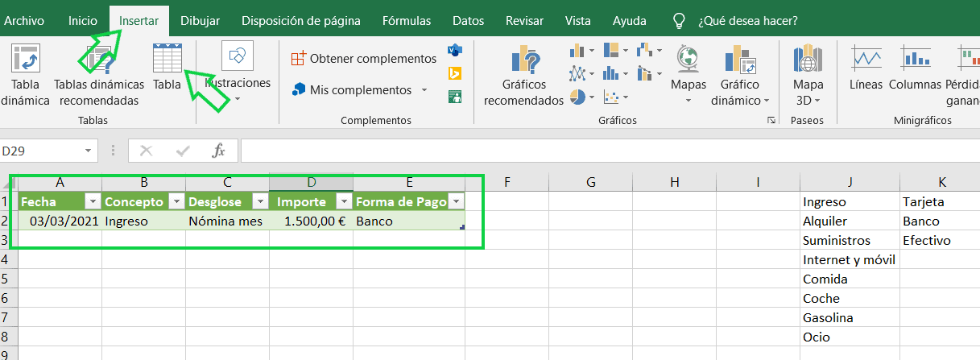This screenshot has width=980, height=360.
Task: Select the Insertar tab
Action: 139,21
